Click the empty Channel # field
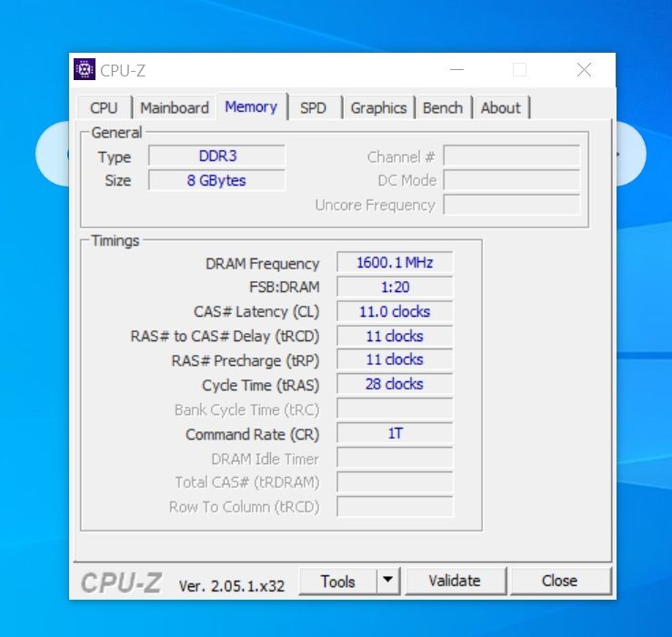Viewport: 672px width, 637px height. pyautogui.click(x=511, y=156)
